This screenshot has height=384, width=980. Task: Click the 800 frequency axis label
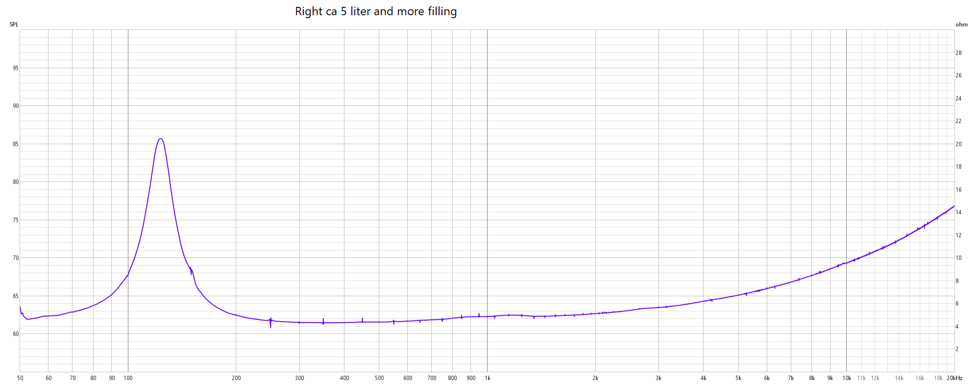point(452,378)
